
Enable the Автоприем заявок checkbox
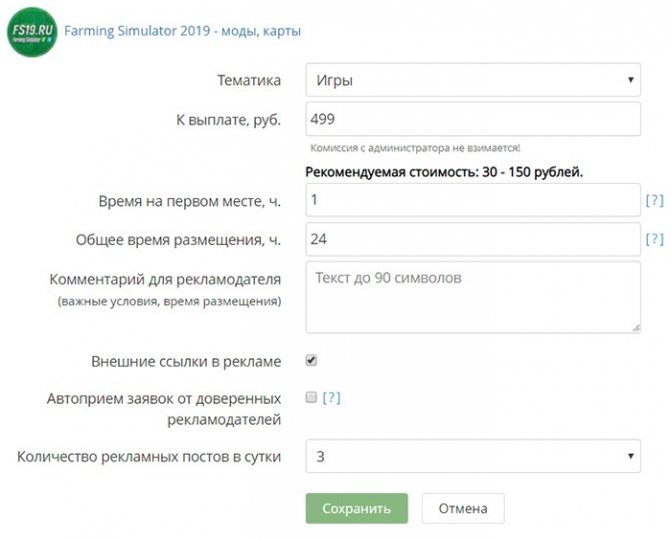coord(312,397)
